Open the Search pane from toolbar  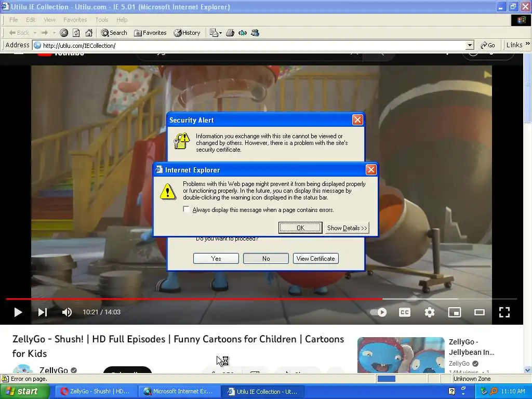pos(114,33)
